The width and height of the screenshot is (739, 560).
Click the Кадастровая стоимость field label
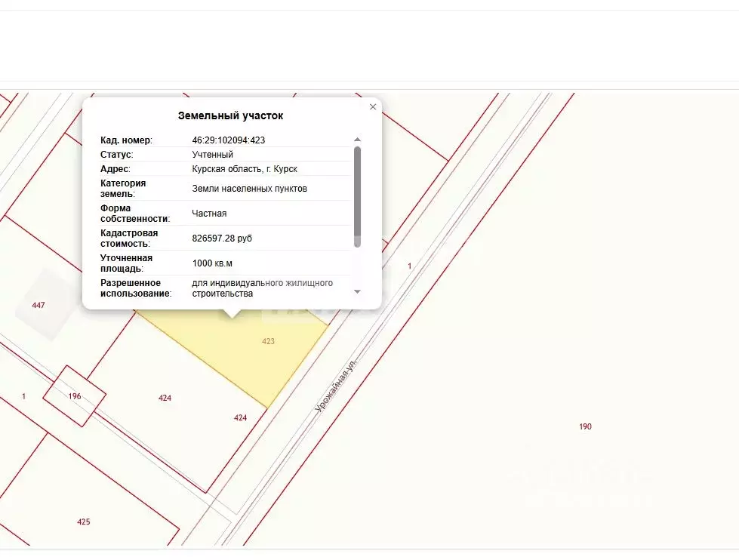pos(129,238)
